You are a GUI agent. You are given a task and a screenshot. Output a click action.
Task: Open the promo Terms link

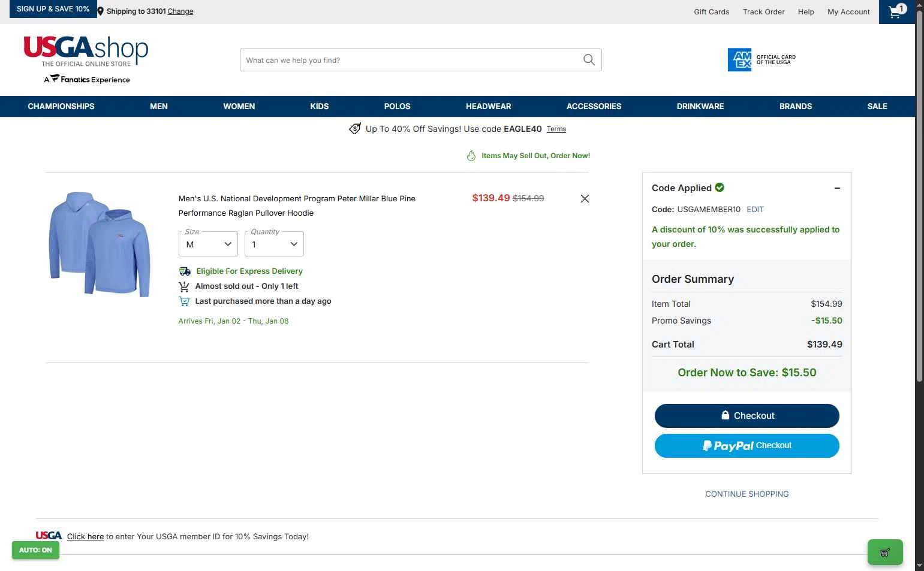(x=556, y=129)
